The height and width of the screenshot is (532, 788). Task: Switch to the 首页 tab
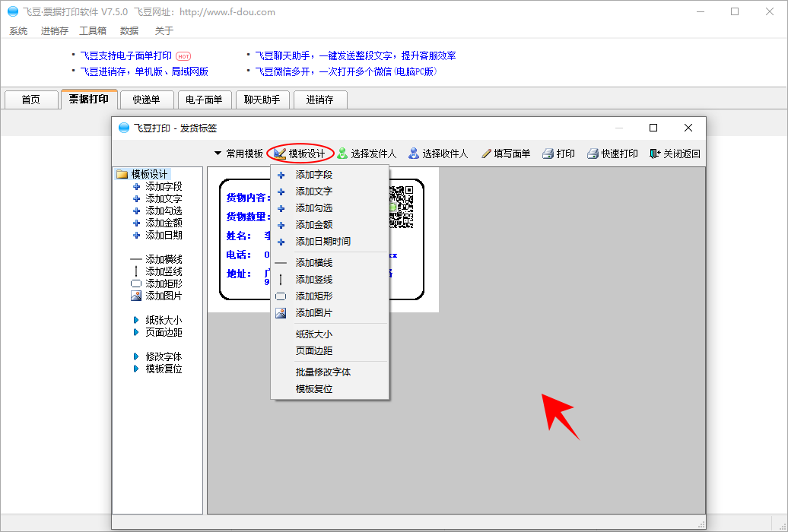point(30,100)
